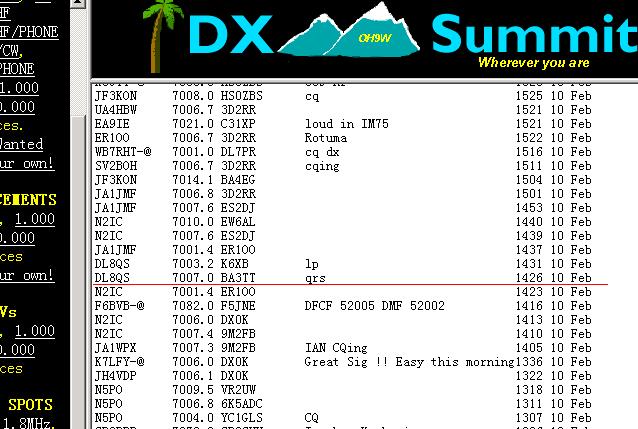The height and width of the screenshot is (429, 638).
Task: Select DX callsign F5JNE
Action: coord(238,306)
